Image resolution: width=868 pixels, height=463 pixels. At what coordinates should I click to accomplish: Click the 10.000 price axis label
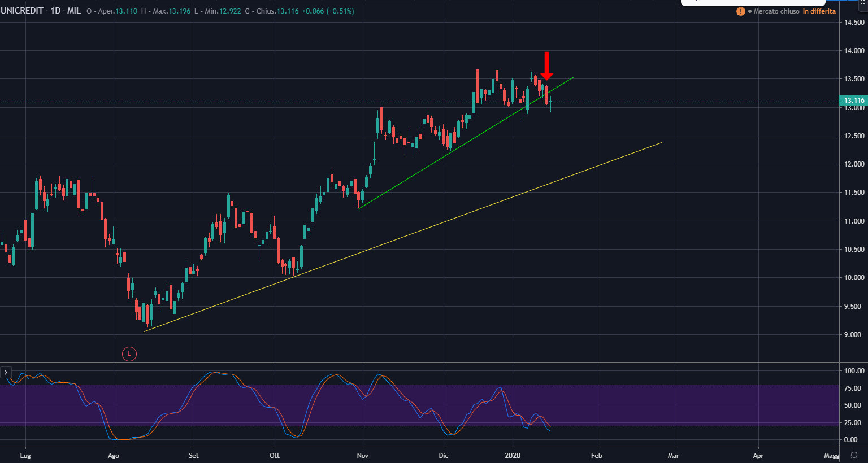(x=854, y=278)
